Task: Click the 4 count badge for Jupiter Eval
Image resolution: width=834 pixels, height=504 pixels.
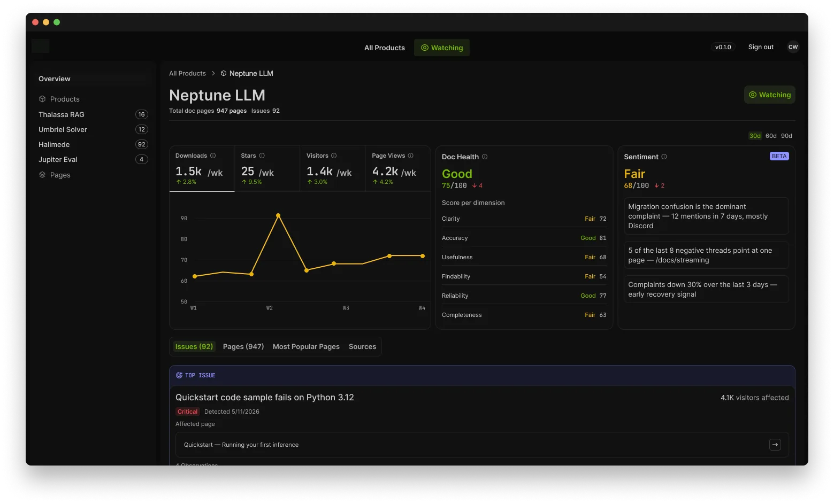Action: pos(141,159)
